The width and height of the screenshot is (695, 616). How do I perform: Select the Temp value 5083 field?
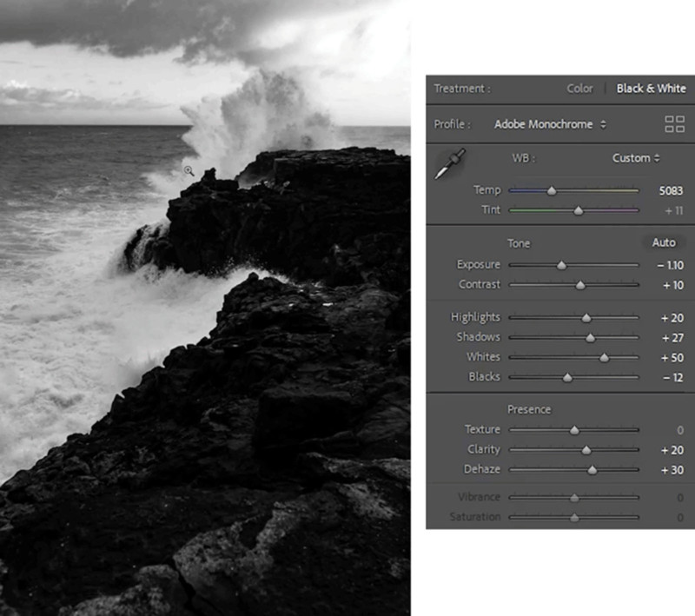[671, 191]
